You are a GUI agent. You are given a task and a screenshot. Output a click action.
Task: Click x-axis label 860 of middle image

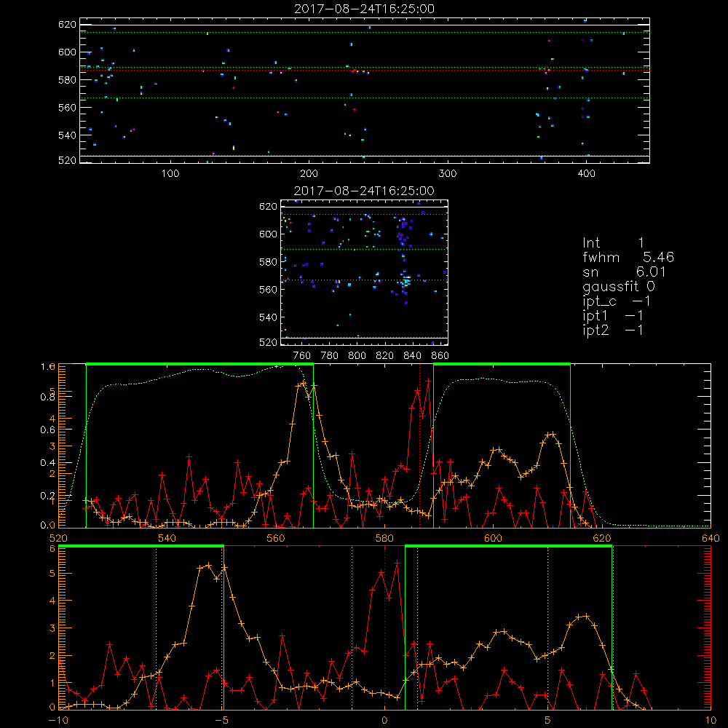coord(440,356)
